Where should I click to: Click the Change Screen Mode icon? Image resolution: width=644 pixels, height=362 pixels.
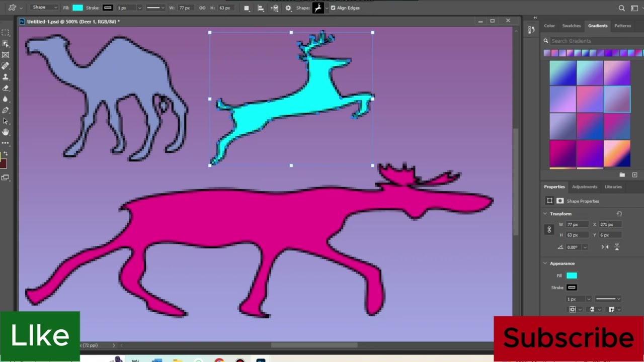(6, 177)
